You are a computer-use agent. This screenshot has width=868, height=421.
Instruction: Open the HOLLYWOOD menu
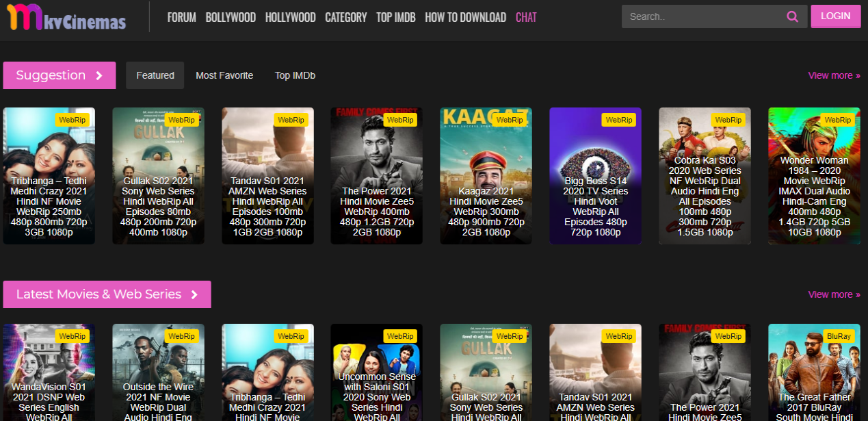coord(291,17)
